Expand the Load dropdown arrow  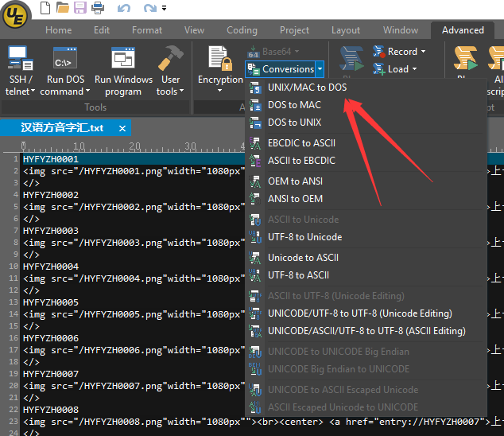(414, 69)
